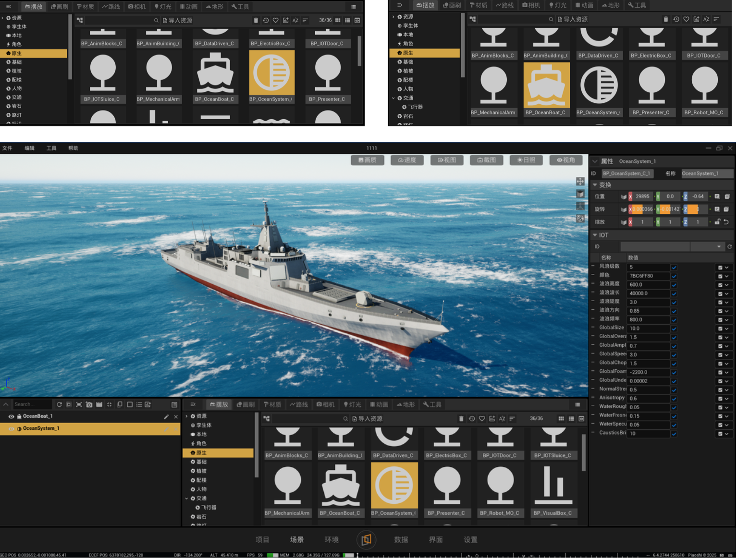737x560 pixels.
Task: Click the trash icon in the upper-right inset panel
Action: [666, 19]
